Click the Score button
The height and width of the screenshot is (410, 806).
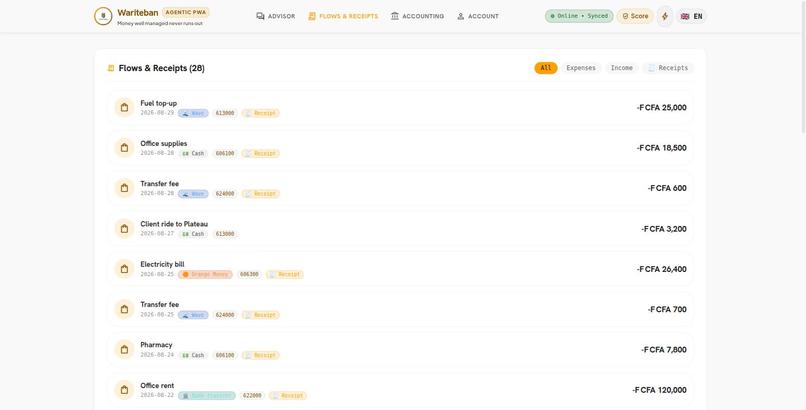(635, 16)
